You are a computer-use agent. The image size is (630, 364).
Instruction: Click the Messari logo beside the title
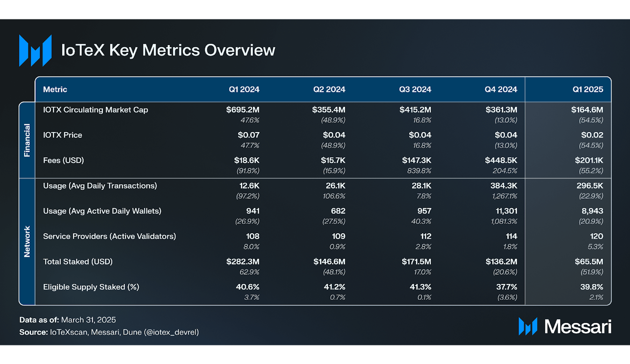click(x=36, y=51)
